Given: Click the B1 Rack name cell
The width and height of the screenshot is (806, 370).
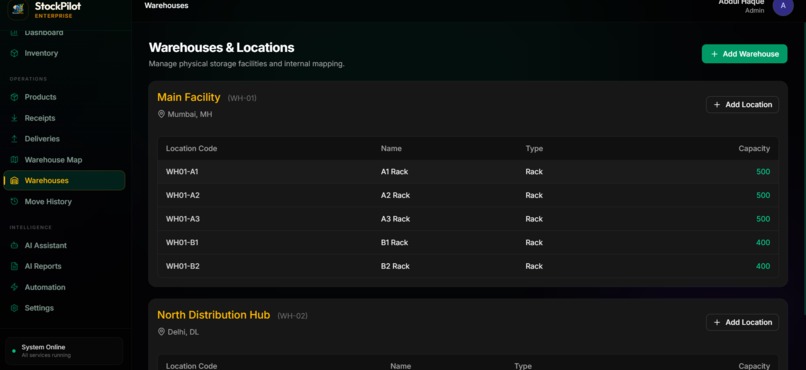Looking at the screenshot, I should [x=394, y=243].
